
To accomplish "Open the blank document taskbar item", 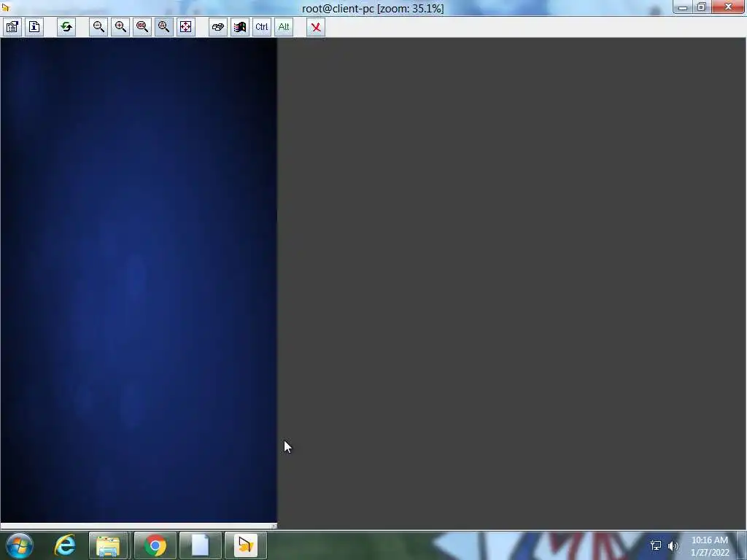I will tap(201, 545).
